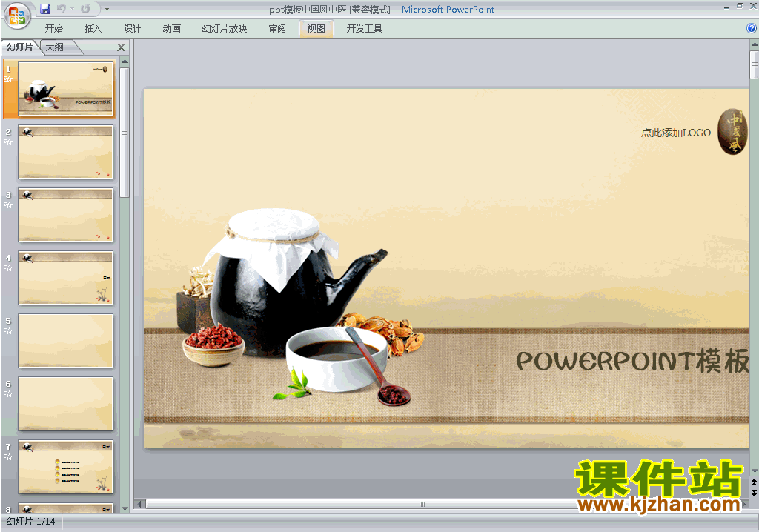Click the animation star icon under slide 2
Viewport: 759px width, 532px height.
[x=8, y=142]
